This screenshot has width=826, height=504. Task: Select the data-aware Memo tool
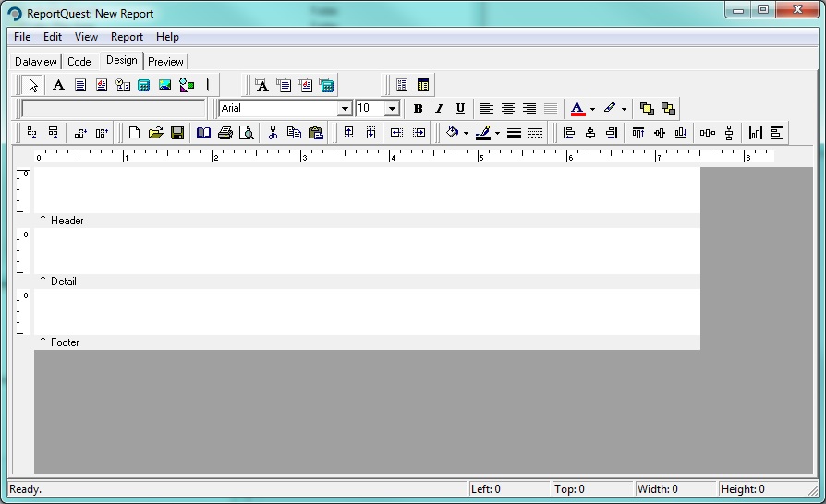click(x=284, y=85)
